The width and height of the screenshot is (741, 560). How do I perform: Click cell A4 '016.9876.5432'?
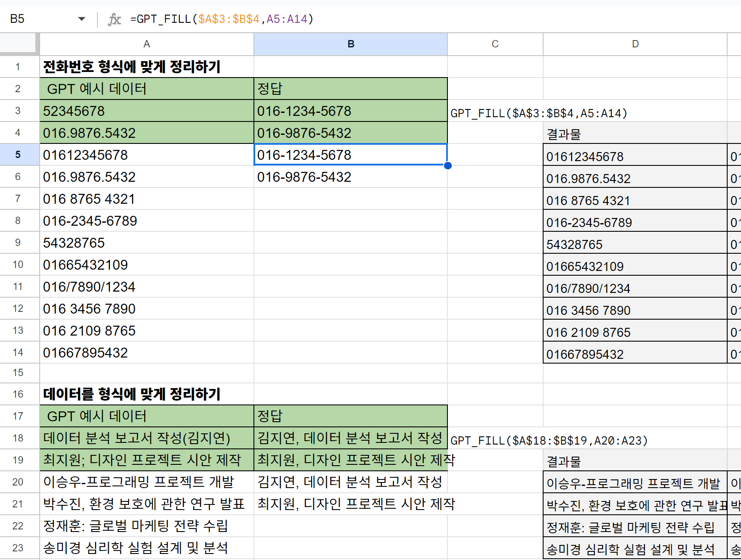pos(147,133)
